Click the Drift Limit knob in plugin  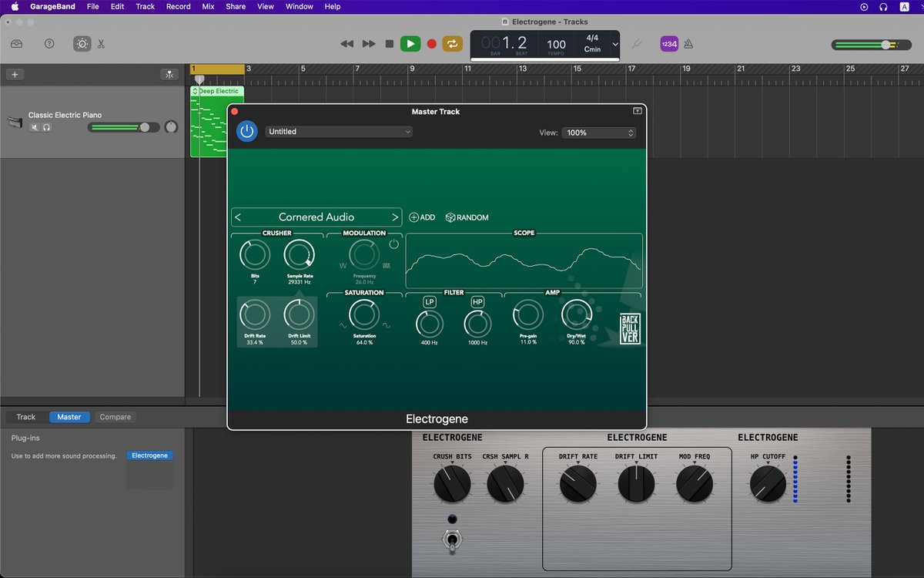pos(300,314)
